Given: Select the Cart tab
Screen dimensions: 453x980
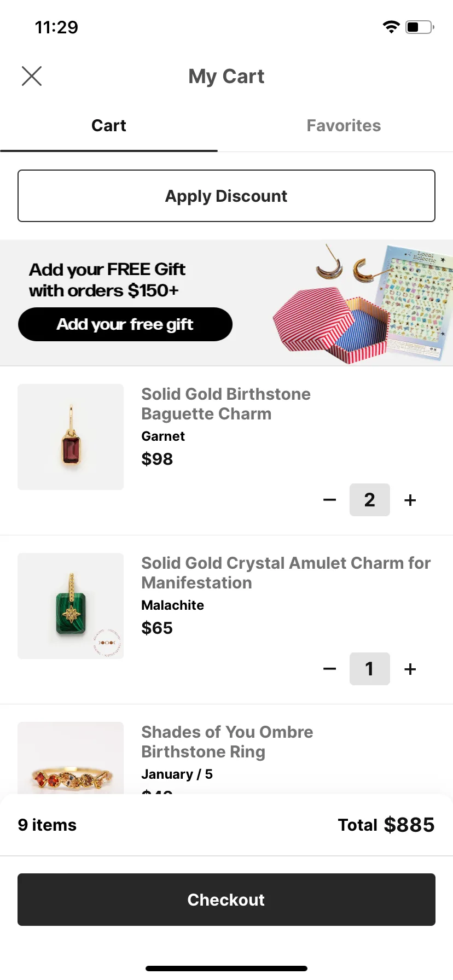Looking at the screenshot, I should (x=109, y=126).
